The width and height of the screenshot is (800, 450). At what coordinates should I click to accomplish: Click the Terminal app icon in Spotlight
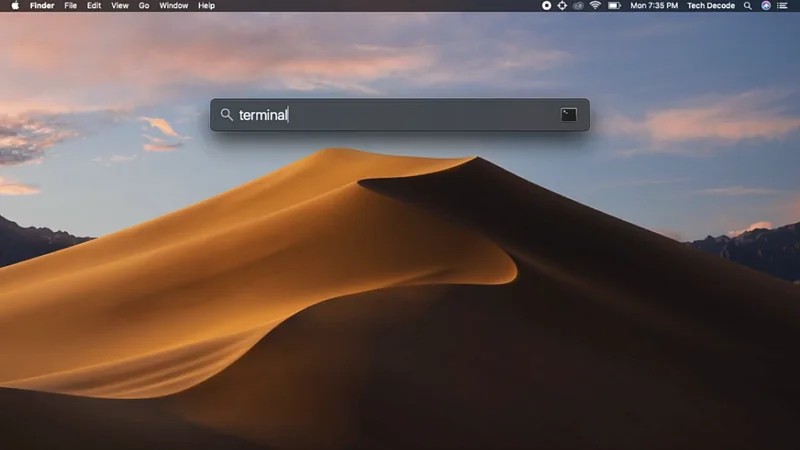pos(568,115)
